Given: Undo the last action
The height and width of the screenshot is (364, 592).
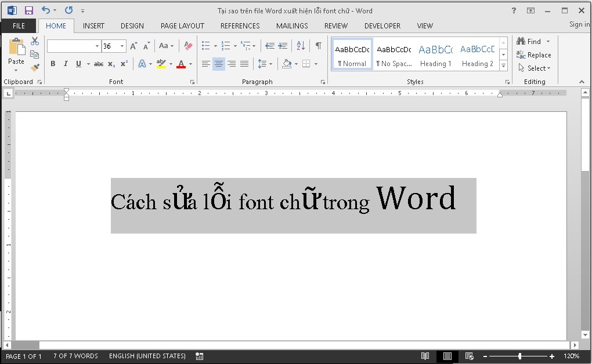Looking at the screenshot, I should pos(46,10).
